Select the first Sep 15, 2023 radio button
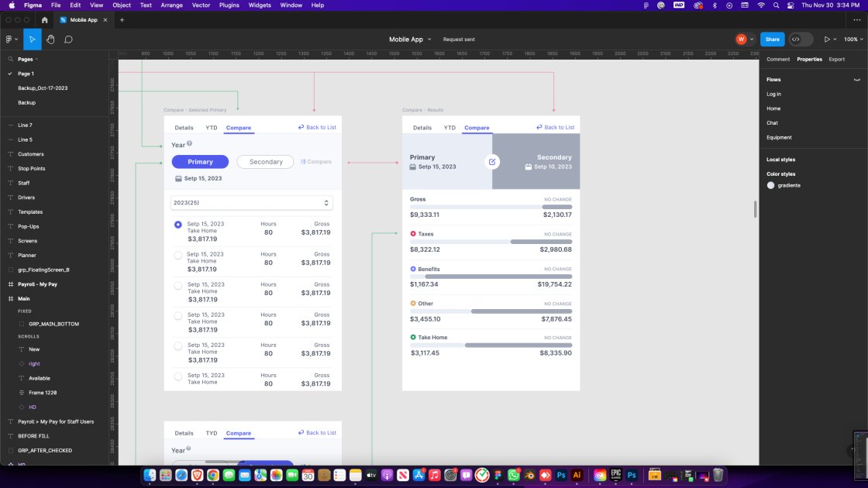This screenshot has width=868, height=488. coord(178,225)
